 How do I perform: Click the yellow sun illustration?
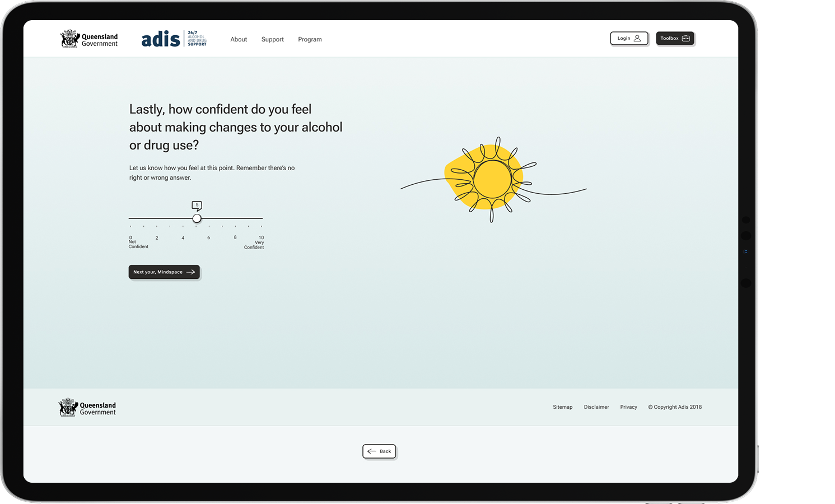pyautogui.click(x=492, y=179)
